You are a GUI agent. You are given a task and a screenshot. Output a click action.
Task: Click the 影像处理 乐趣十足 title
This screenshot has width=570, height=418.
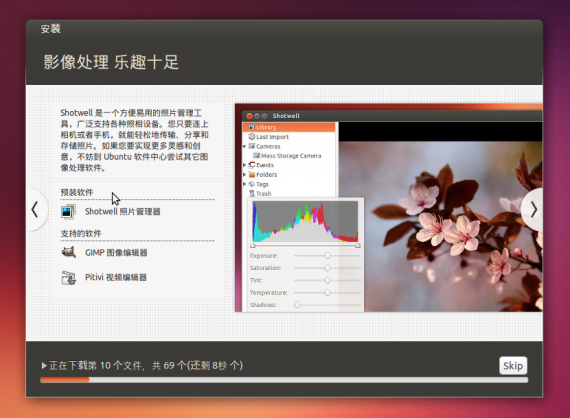[x=111, y=62]
